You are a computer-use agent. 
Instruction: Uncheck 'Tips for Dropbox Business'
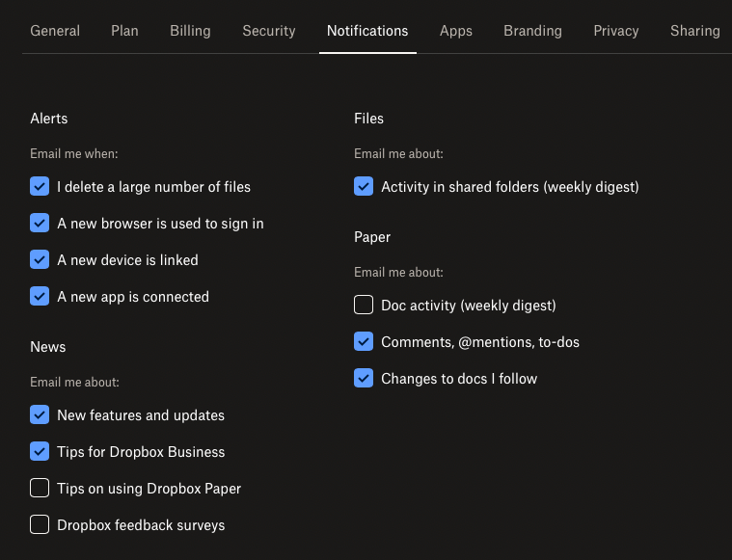(40, 452)
